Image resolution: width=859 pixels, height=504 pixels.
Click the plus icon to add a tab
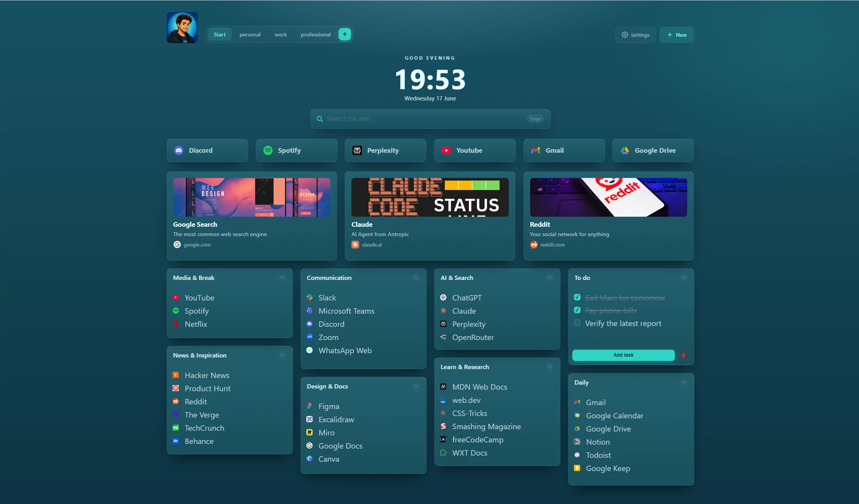tap(344, 34)
